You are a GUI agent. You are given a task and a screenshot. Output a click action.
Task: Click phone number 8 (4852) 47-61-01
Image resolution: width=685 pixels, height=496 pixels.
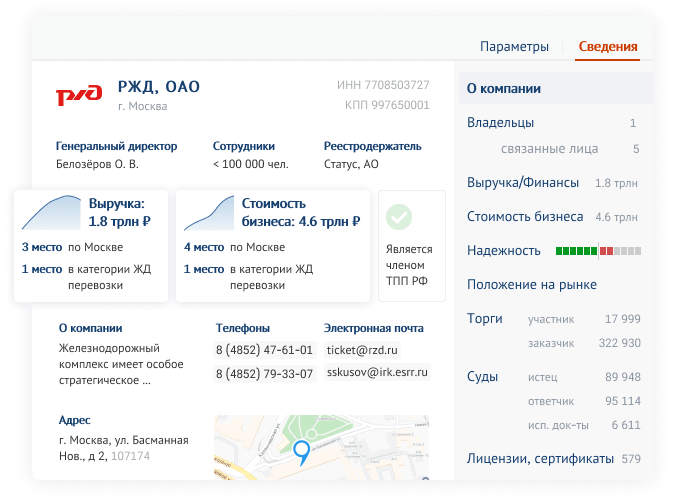point(264,350)
